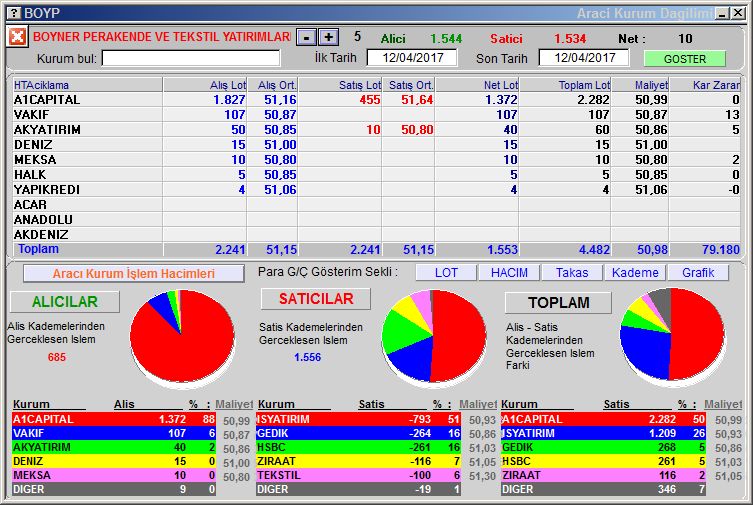Click the Toplam totals row label
Screen dimensions: 753x505
pos(38,249)
